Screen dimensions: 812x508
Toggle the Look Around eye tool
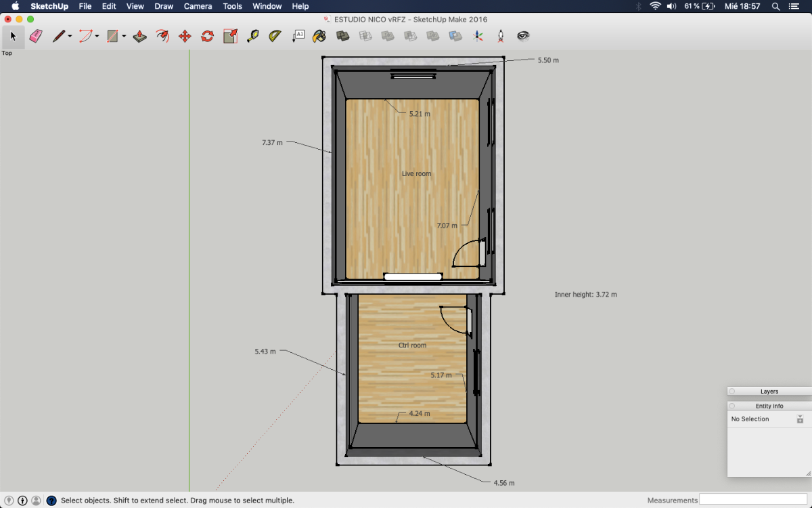coord(523,36)
